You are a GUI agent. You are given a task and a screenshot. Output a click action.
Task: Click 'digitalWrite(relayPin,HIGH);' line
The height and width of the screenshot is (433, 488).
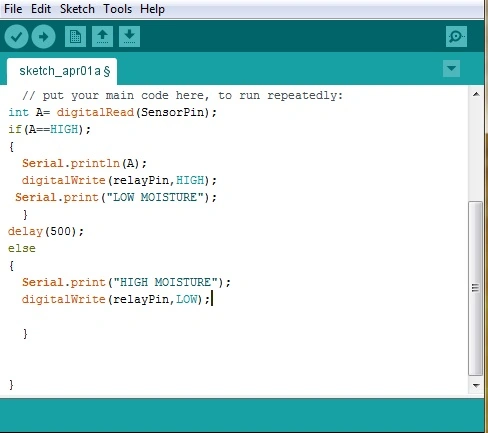pyautogui.click(x=119, y=180)
